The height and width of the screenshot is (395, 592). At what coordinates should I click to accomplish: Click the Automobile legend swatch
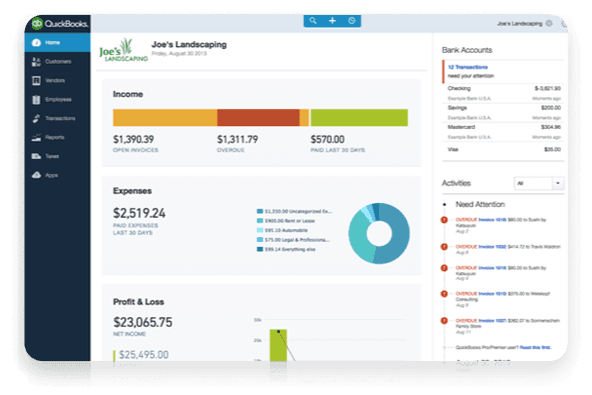click(260, 230)
